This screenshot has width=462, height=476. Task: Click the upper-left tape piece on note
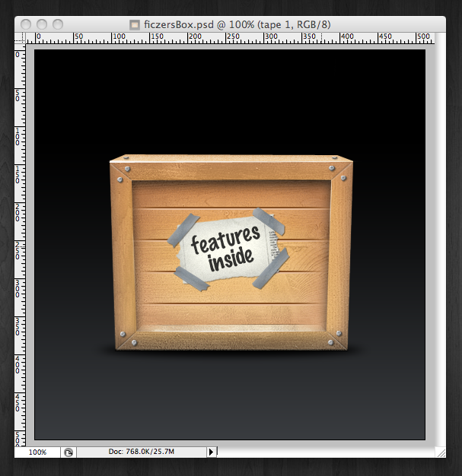coord(183,230)
